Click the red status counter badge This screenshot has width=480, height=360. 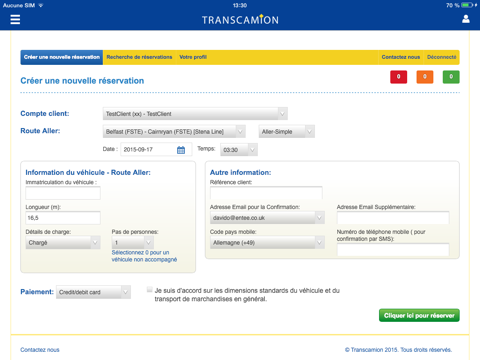(398, 77)
